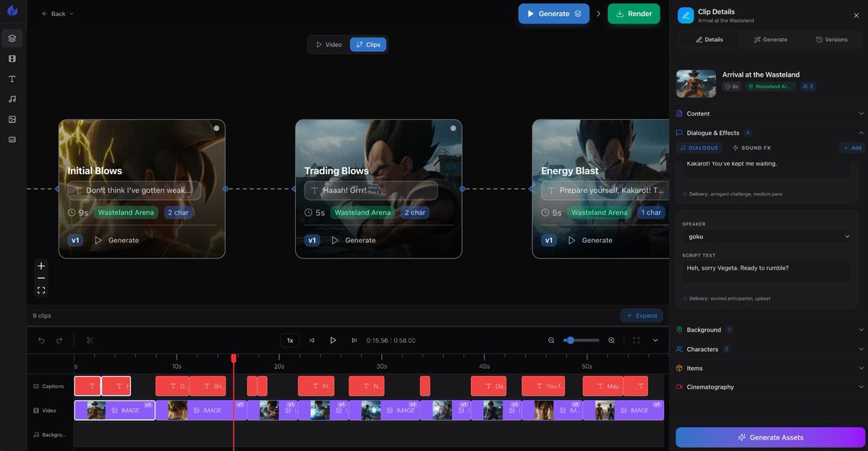Undo the last timeline action

click(41, 340)
